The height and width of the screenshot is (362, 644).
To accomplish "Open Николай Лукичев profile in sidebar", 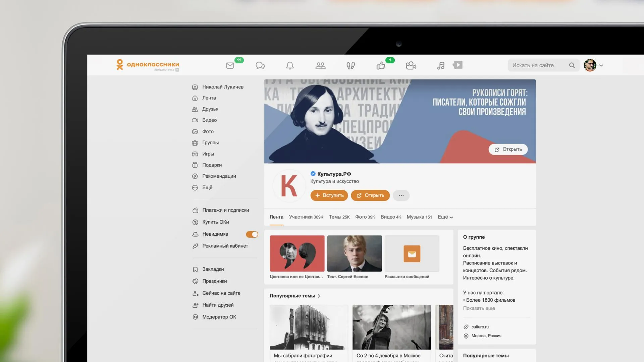I will click(x=218, y=87).
